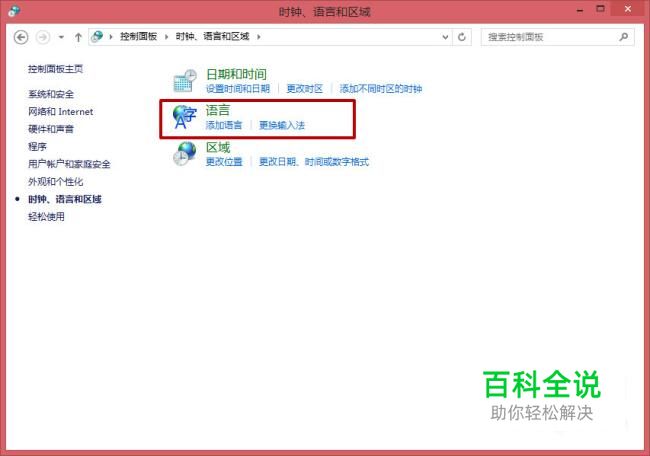Click the 语言 globe letter icon
Image resolution: width=650 pixels, height=456 pixels.
coord(184,117)
